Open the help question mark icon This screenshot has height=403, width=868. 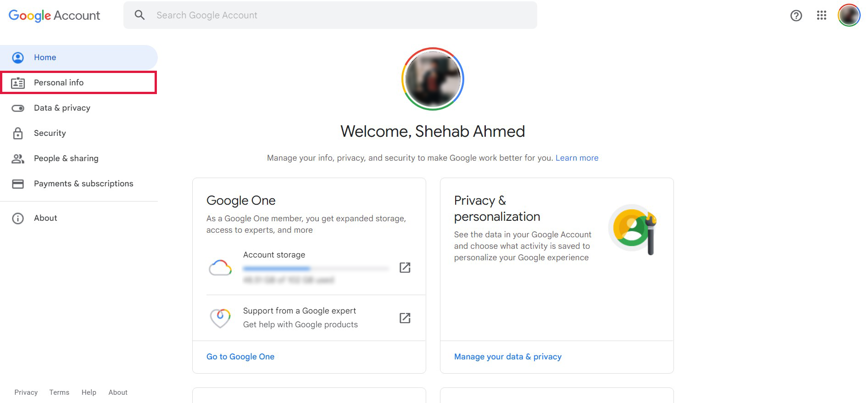tap(796, 16)
